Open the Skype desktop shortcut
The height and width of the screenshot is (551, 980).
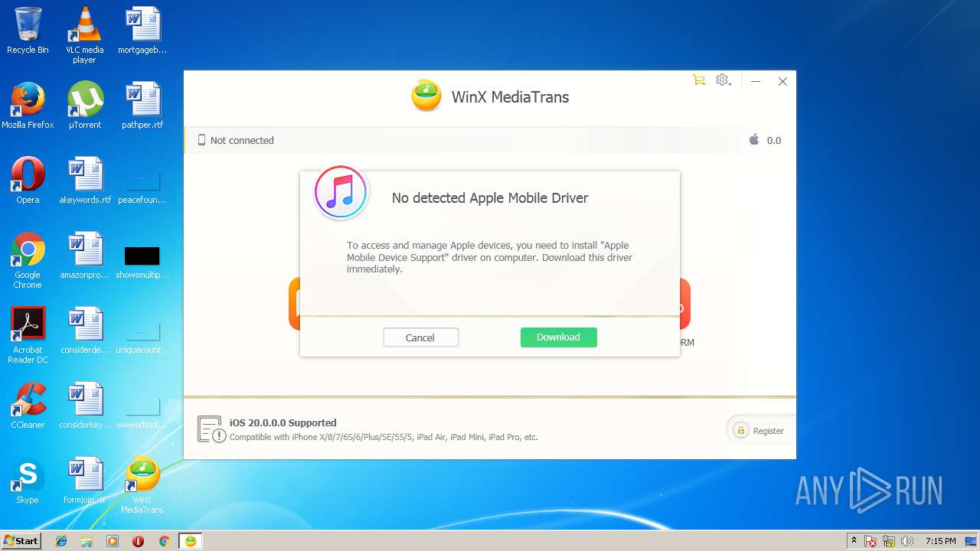pos(28,481)
